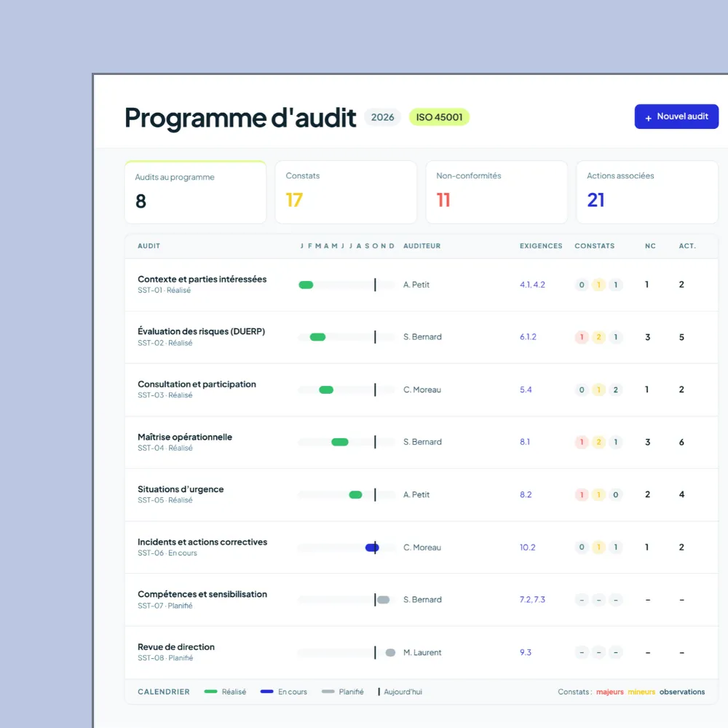Follow the 7.2, 7.3 requirements link
This screenshot has height=728, width=728.
pos(533,600)
